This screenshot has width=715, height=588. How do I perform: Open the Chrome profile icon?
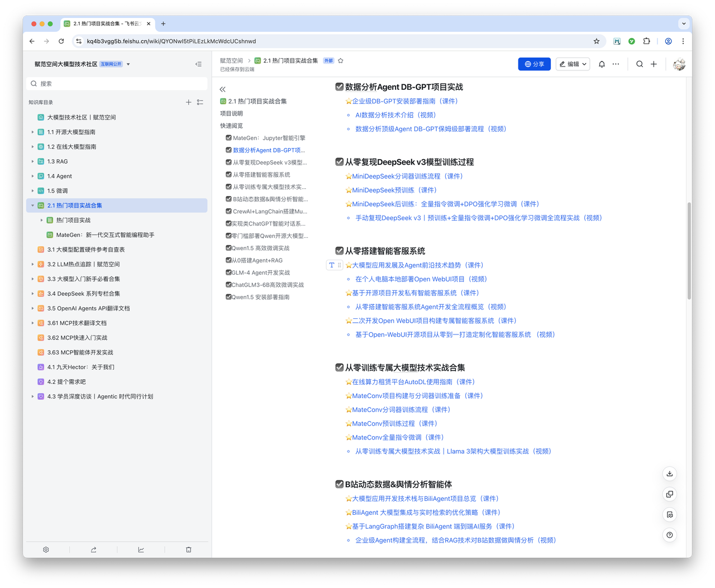click(668, 41)
